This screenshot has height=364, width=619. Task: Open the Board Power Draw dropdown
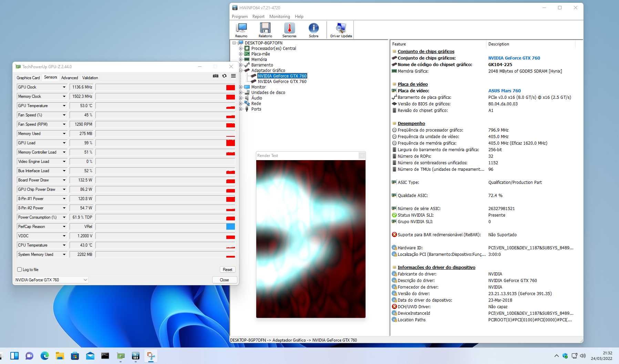[x=64, y=180]
